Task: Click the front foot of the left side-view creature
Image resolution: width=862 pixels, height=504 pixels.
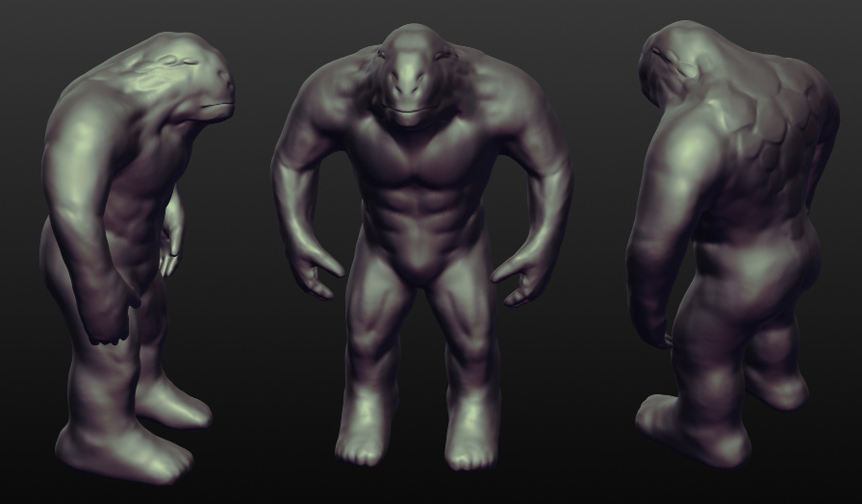Action: (x=125, y=450)
